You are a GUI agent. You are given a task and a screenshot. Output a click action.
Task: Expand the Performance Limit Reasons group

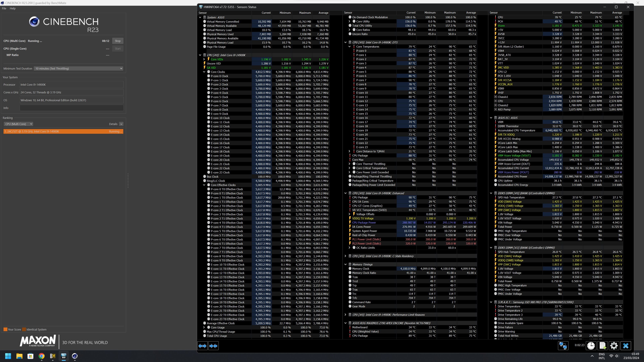tap(345, 315)
